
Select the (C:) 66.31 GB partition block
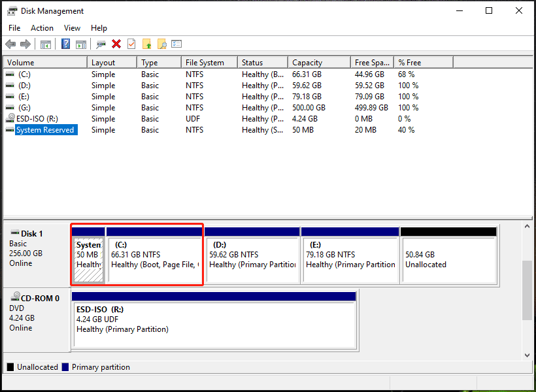154,255
